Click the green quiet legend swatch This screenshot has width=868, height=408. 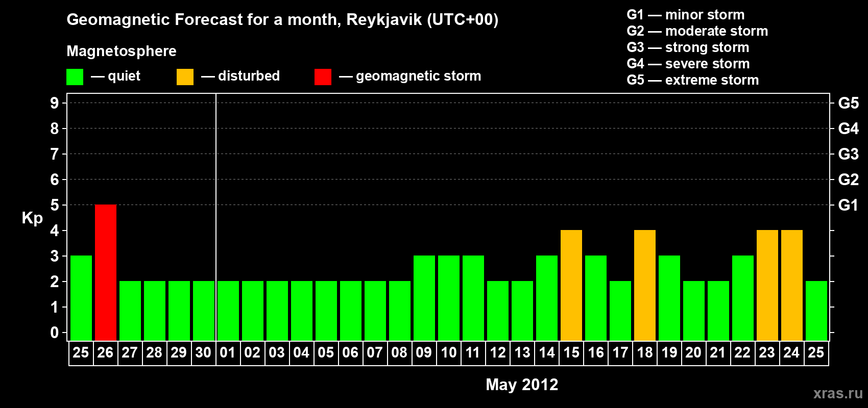(75, 77)
